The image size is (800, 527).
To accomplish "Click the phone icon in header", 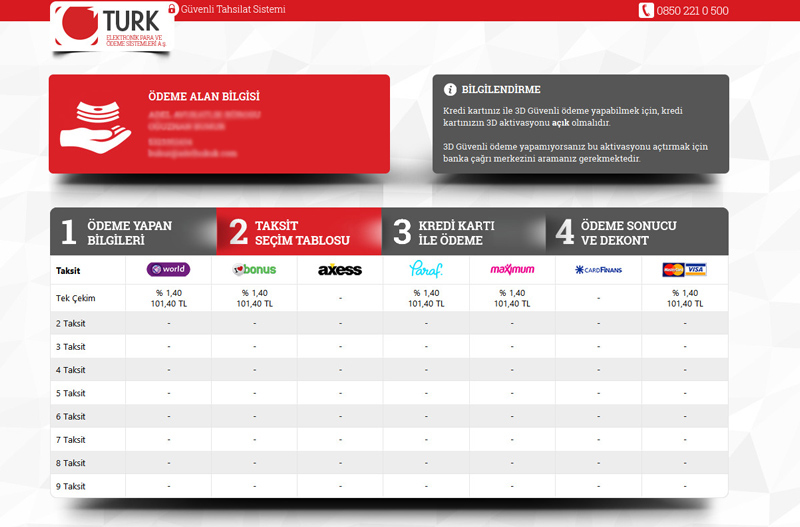I will pos(646,11).
